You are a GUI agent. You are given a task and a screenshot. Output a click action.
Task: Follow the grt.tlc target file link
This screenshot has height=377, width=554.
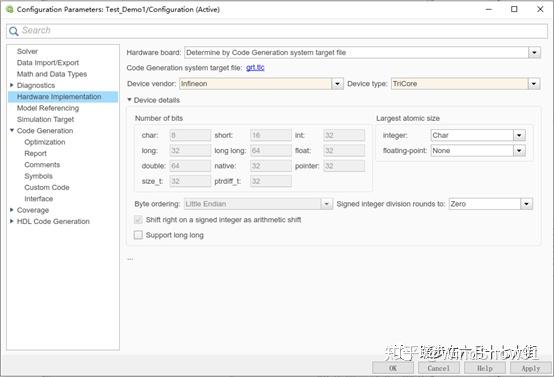(x=255, y=67)
